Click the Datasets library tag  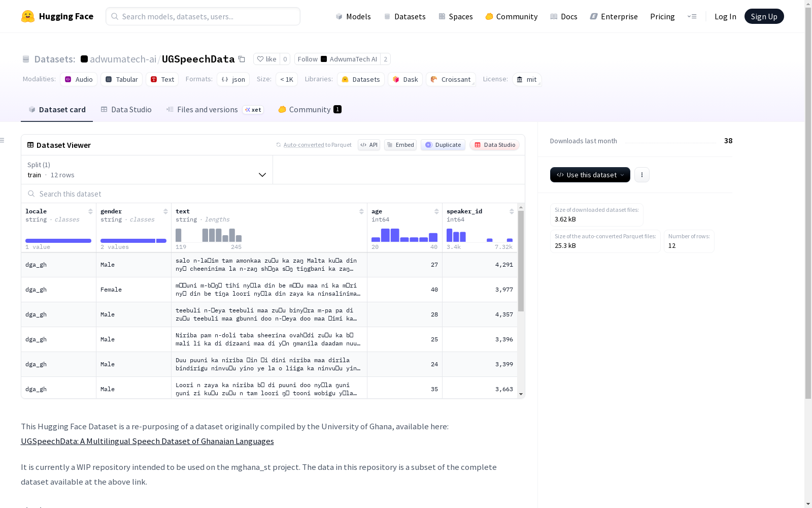pyautogui.click(x=361, y=79)
